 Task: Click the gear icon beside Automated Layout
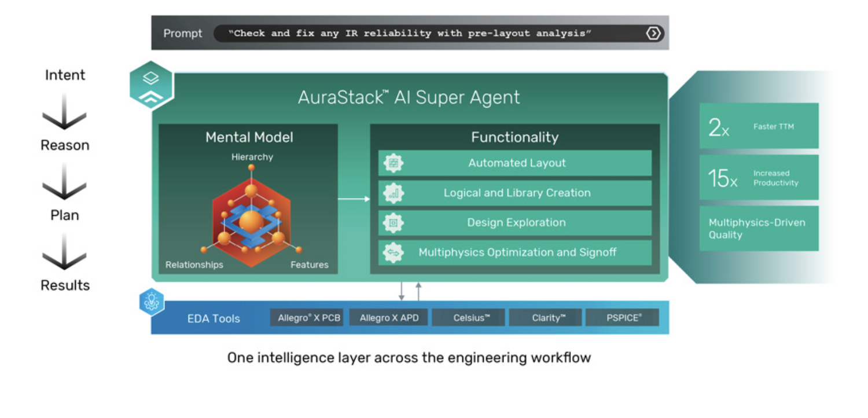(393, 163)
